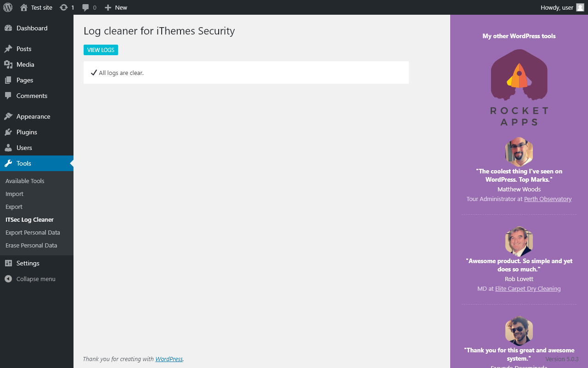Open the Appearance paintbrush icon
The height and width of the screenshot is (368, 588).
(8, 116)
